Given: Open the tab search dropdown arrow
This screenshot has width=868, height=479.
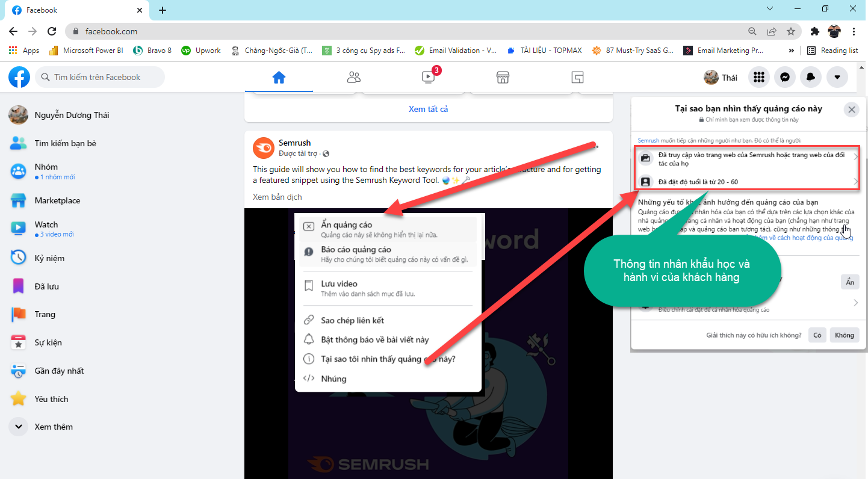Looking at the screenshot, I should tap(770, 8).
